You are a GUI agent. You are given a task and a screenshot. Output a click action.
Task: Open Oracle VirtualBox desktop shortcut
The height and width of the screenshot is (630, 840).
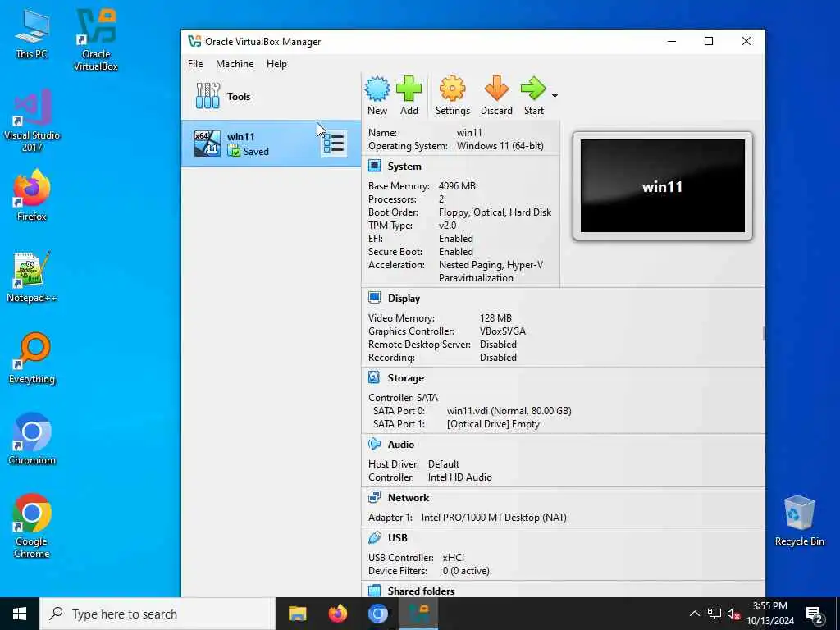(x=96, y=40)
